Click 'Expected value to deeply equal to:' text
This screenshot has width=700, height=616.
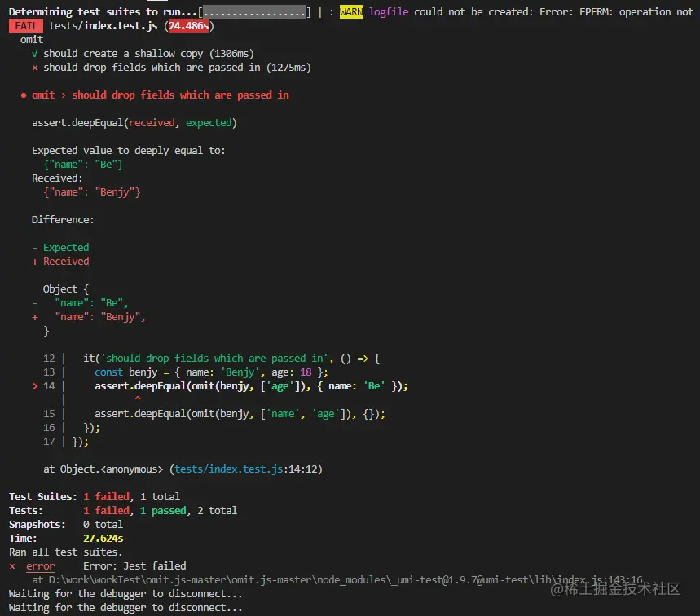coord(129,151)
